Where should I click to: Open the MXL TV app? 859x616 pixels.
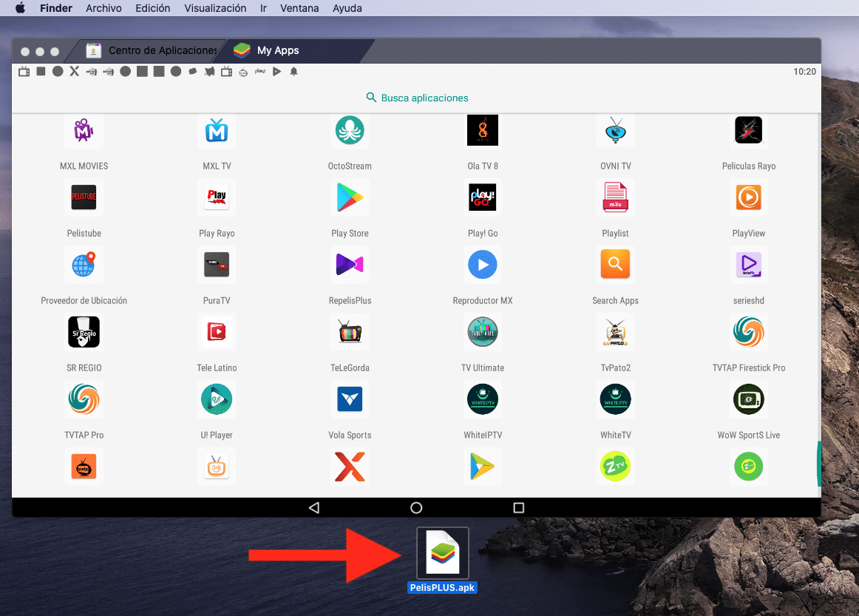click(217, 131)
